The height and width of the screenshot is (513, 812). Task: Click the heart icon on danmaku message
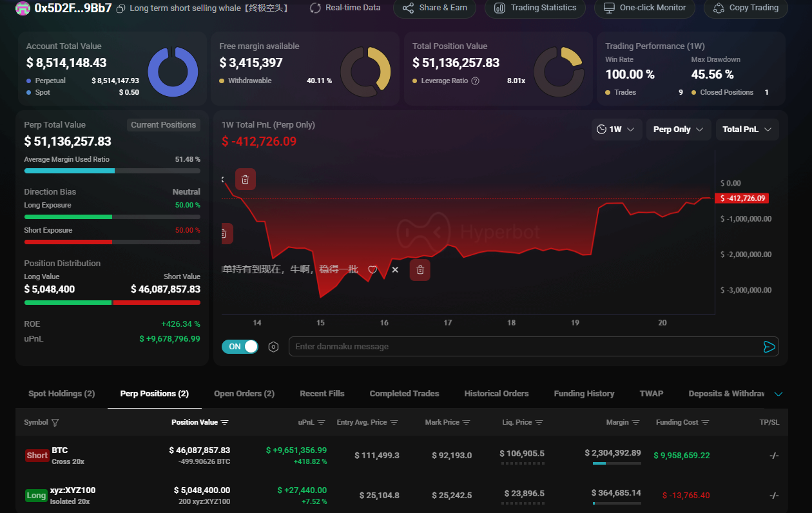point(372,269)
